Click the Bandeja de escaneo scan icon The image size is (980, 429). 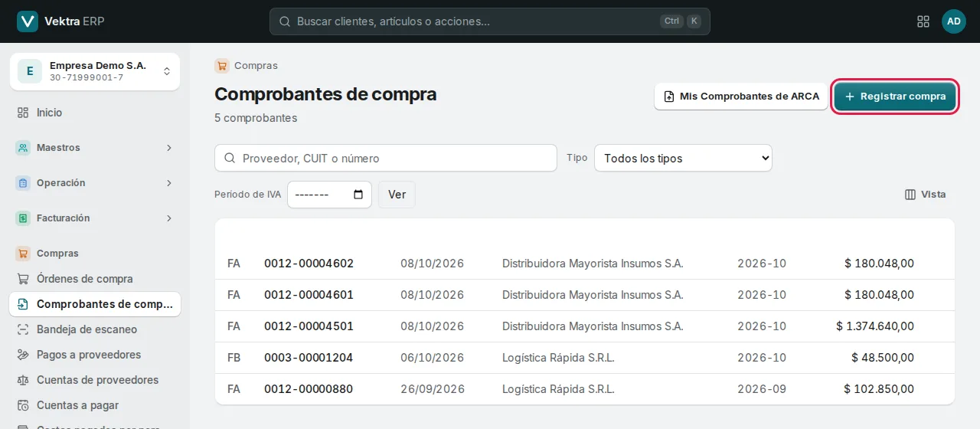[x=23, y=329]
